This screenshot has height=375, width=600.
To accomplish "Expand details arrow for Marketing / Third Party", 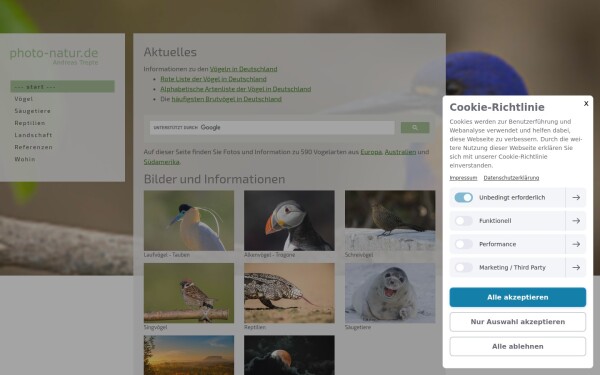I will pyautogui.click(x=576, y=267).
